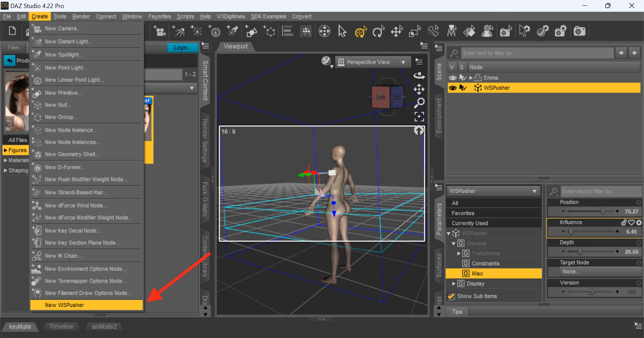Click the Scene filter next arrow button
Viewport: 644px width, 338px height.
[634, 53]
